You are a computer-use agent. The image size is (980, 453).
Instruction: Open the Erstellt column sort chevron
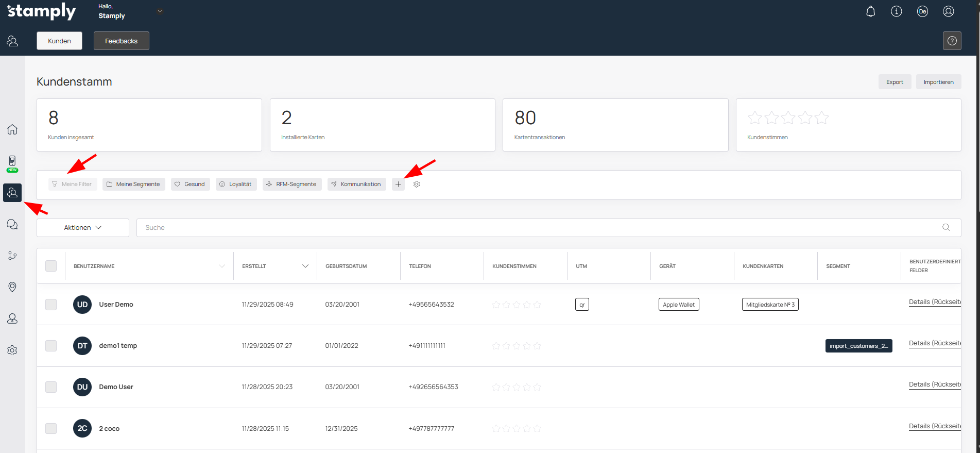pos(305,266)
